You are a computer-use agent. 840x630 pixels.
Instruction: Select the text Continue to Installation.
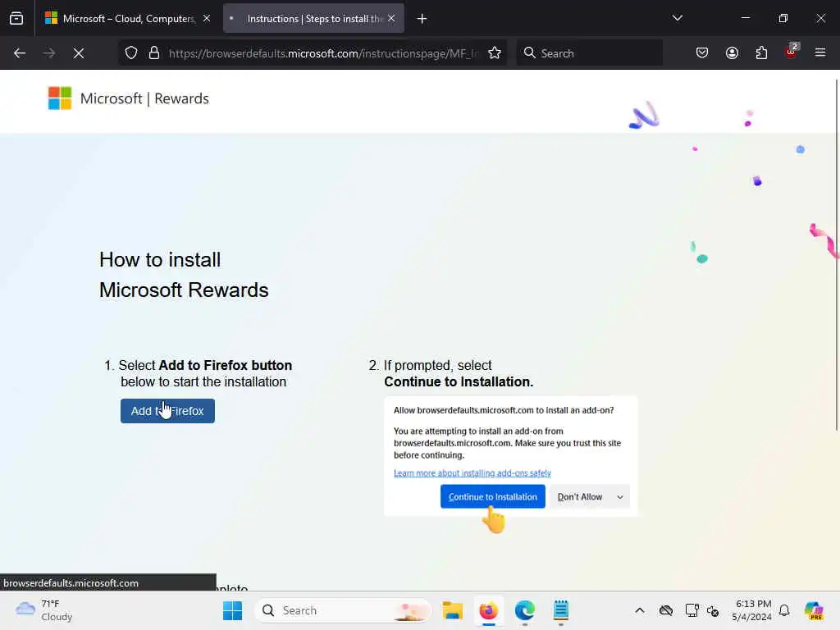(x=459, y=382)
